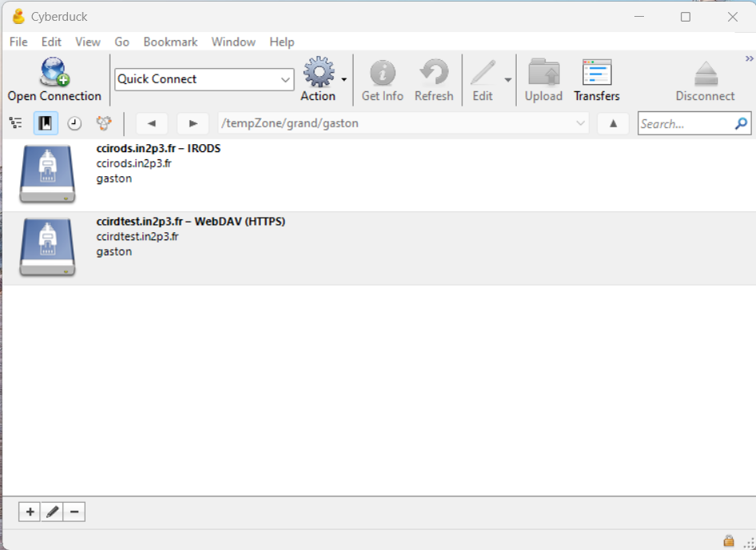This screenshot has height=550, width=756.
Task: Click the Edit pencil icon
Action: tap(482, 73)
